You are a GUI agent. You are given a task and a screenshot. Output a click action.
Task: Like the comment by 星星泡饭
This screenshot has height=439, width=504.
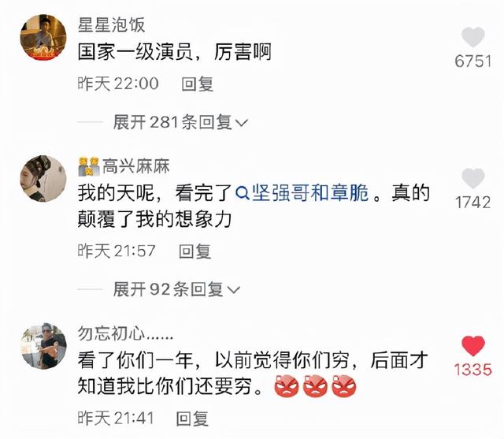click(472, 37)
